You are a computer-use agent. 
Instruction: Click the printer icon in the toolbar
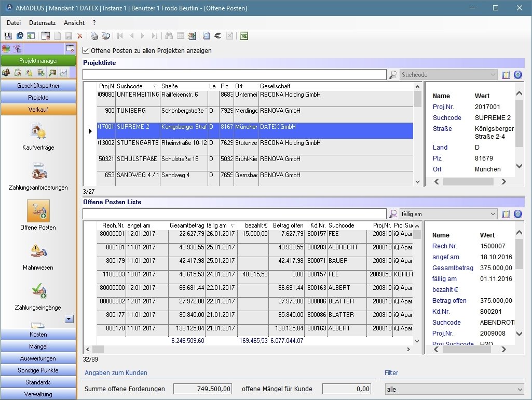(94, 36)
